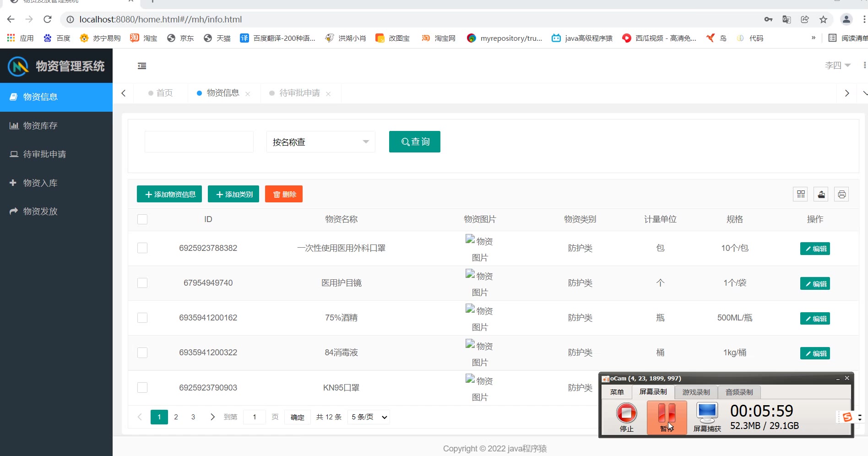Open the column filter grid icon
The image size is (868, 456).
pos(801,194)
